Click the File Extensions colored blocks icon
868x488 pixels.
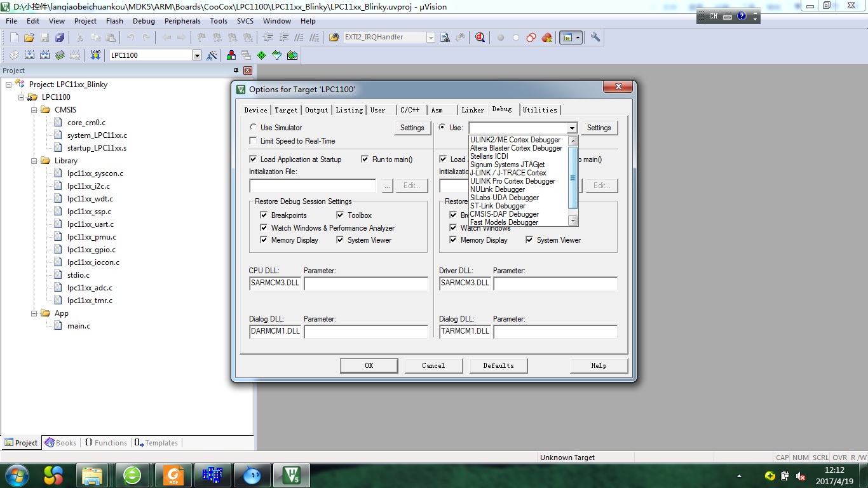[231, 55]
